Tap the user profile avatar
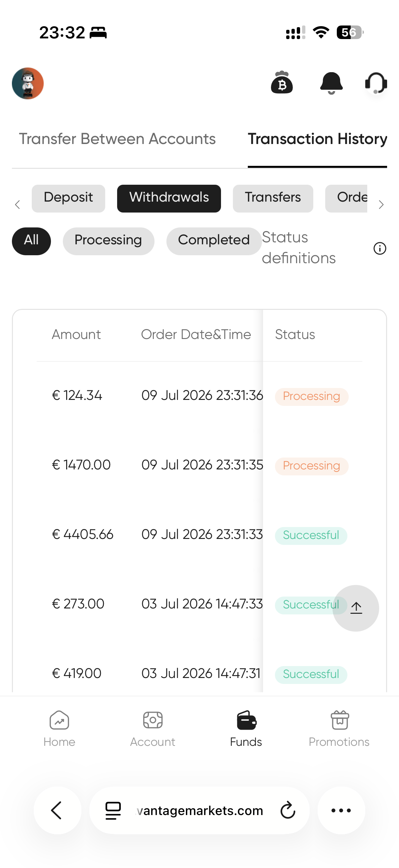The width and height of the screenshot is (399, 868). point(27,83)
